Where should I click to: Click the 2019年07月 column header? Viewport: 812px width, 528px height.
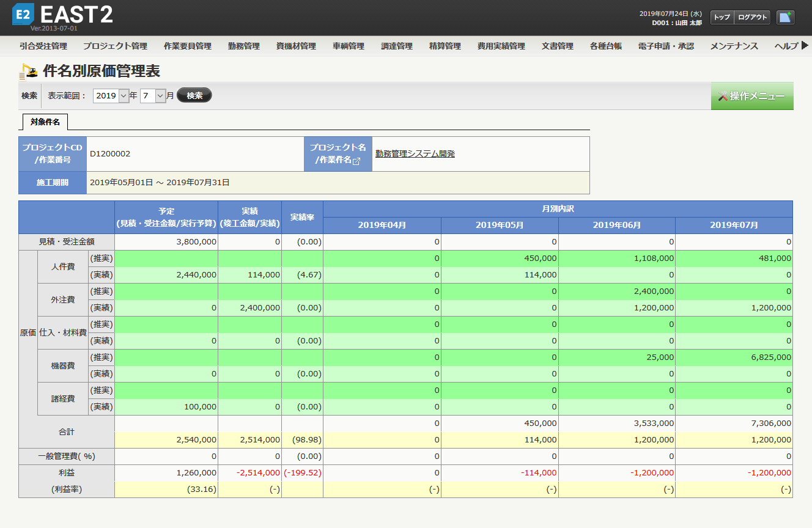point(734,225)
